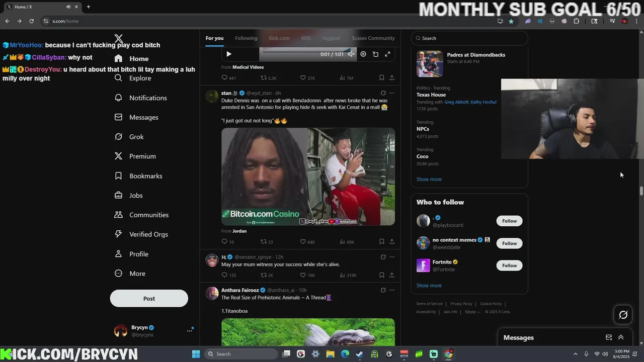Viewport: 644px width, 362px height.
Task: Repost senator_igioye's post with 2K reposts
Action: pos(263,275)
